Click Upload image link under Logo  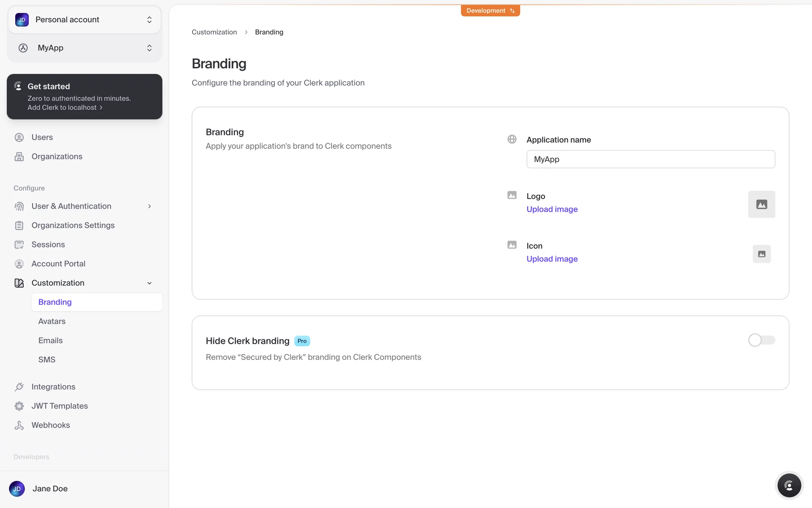pyautogui.click(x=552, y=209)
